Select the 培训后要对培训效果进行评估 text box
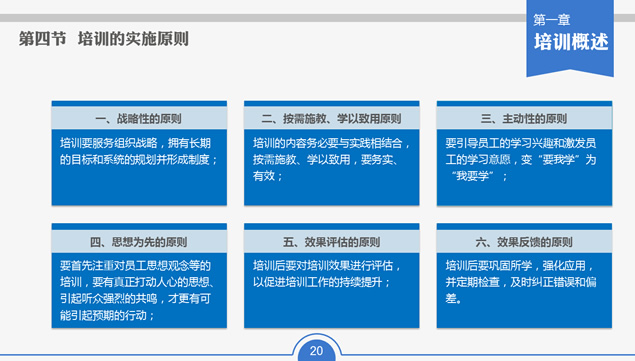This screenshot has height=361, width=635. click(331, 291)
